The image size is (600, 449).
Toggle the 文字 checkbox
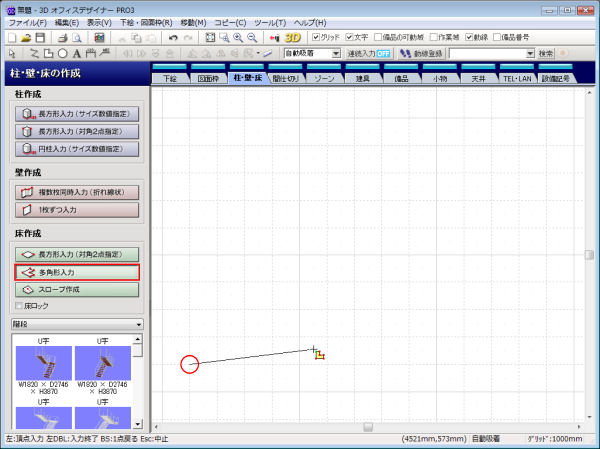[x=349, y=37]
